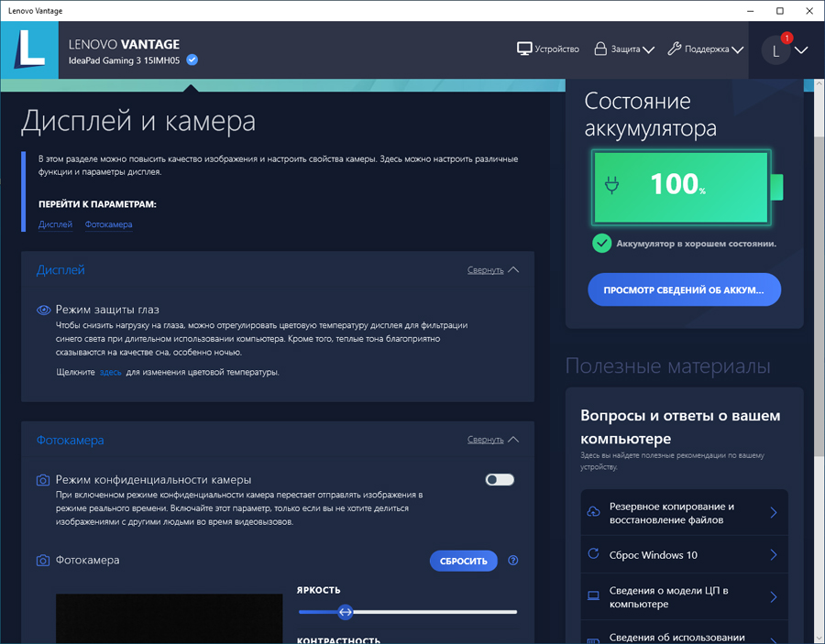Click the IdeaPad Gaming 3 15IMH05 model name
This screenshot has height=644, width=825.
point(124,60)
